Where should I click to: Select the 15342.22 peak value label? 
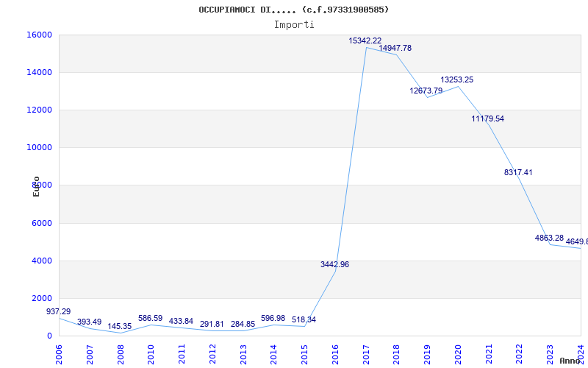(365, 40)
